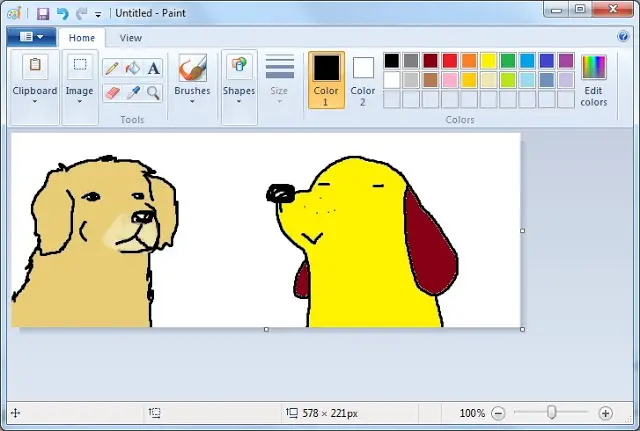Pick the pink rose color swatch
This screenshot has height=431, width=640.
click(450, 80)
